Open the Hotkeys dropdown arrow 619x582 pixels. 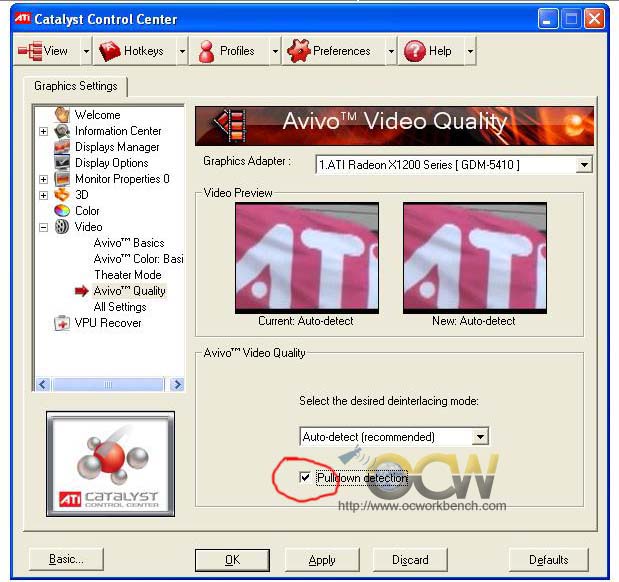(x=182, y=51)
